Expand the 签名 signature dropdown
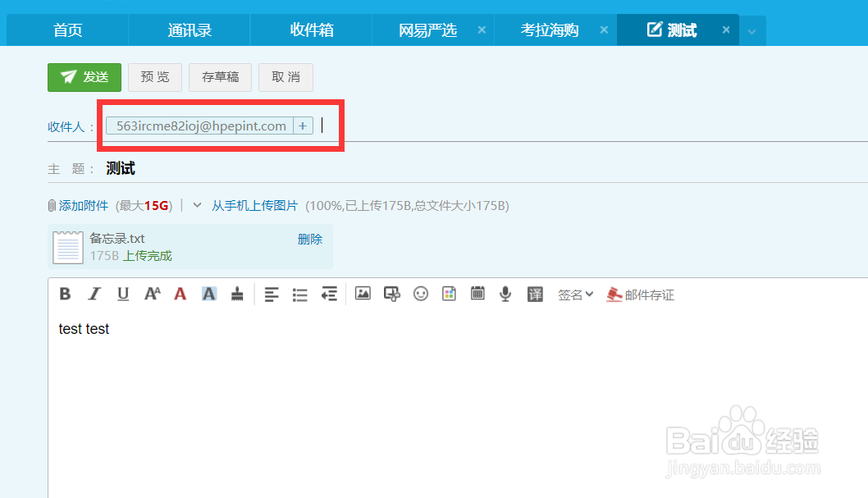The image size is (868, 498). coord(576,294)
